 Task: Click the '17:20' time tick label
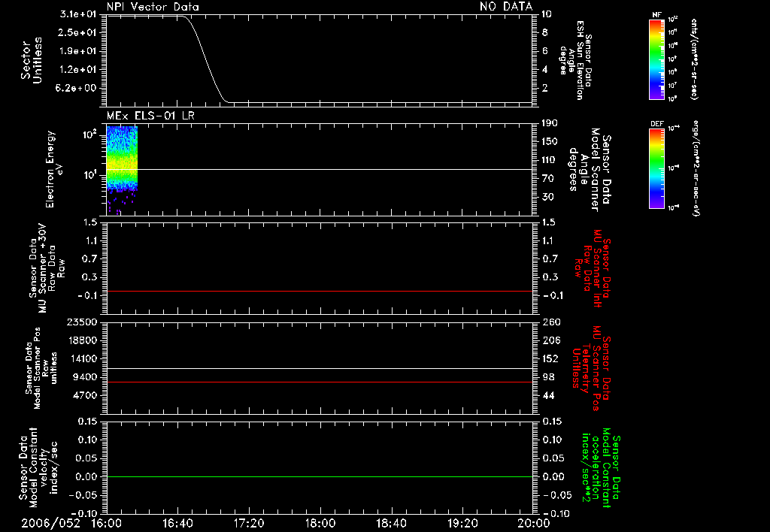click(249, 524)
